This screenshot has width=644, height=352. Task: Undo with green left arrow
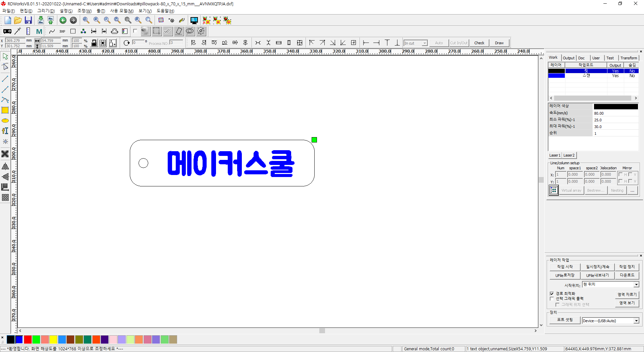[x=63, y=20]
